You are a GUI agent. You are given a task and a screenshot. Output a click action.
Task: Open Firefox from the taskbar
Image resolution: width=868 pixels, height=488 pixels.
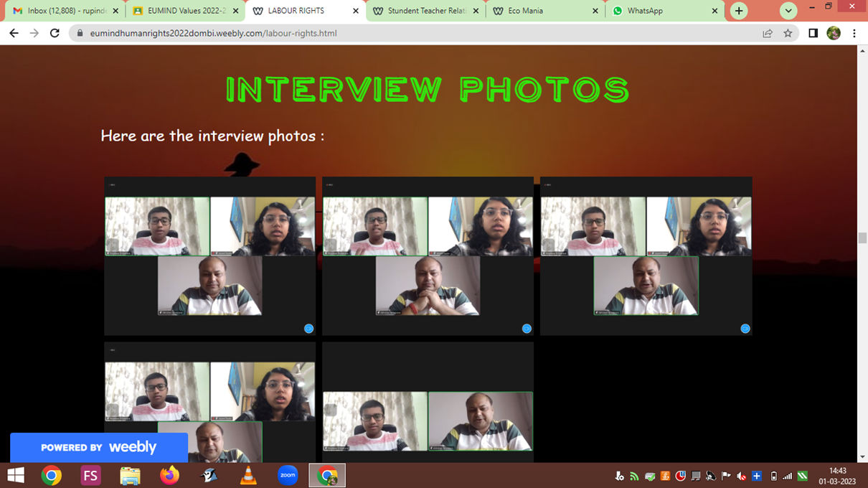click(169, 475)
